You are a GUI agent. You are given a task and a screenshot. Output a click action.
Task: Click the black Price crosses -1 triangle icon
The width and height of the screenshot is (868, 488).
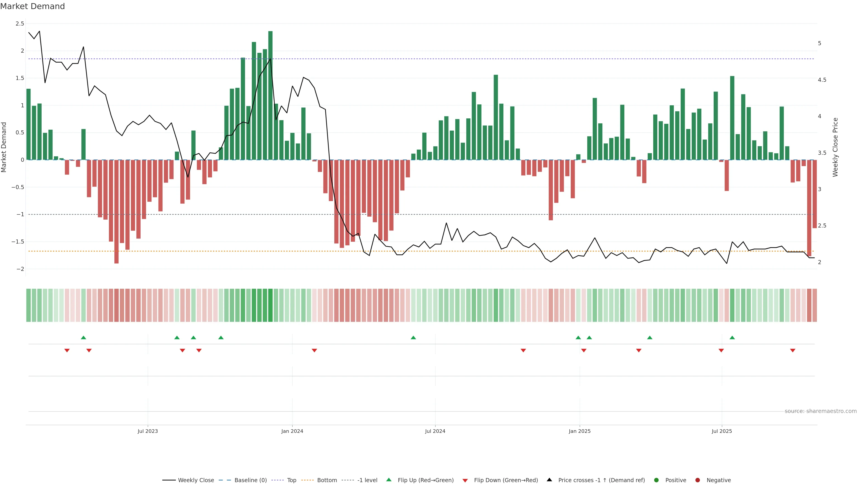pos(549,480)
